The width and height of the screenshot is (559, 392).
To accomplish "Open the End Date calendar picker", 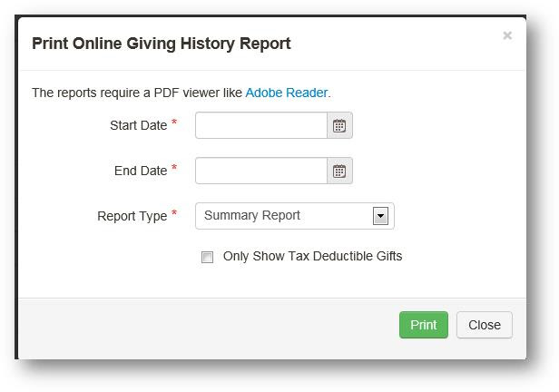I will (x=339, y=171).
